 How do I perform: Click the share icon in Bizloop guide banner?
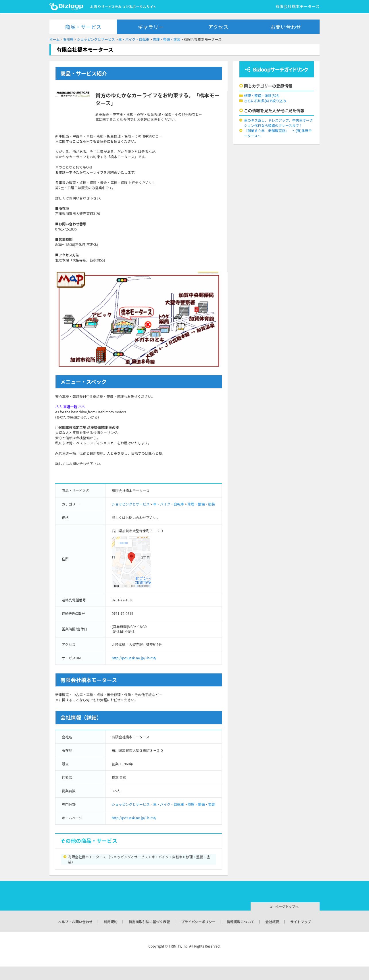click(x=247, y=70)
